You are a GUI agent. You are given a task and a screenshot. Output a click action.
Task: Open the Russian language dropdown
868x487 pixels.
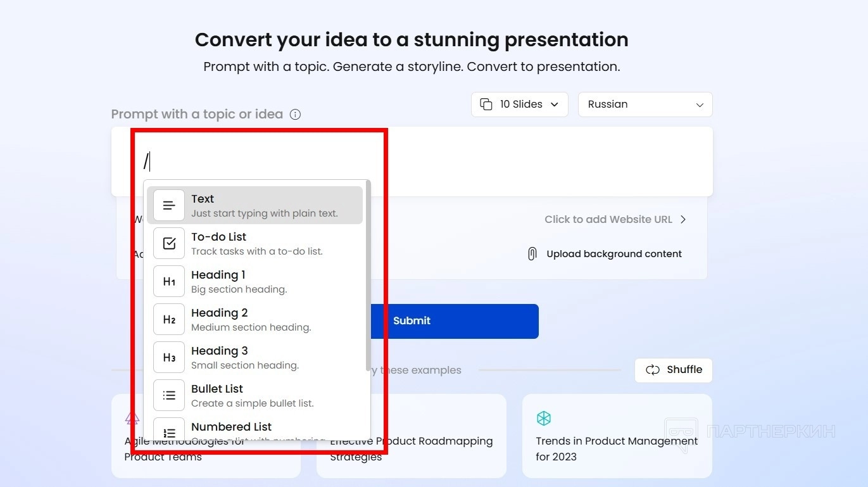tap(645, 104)
